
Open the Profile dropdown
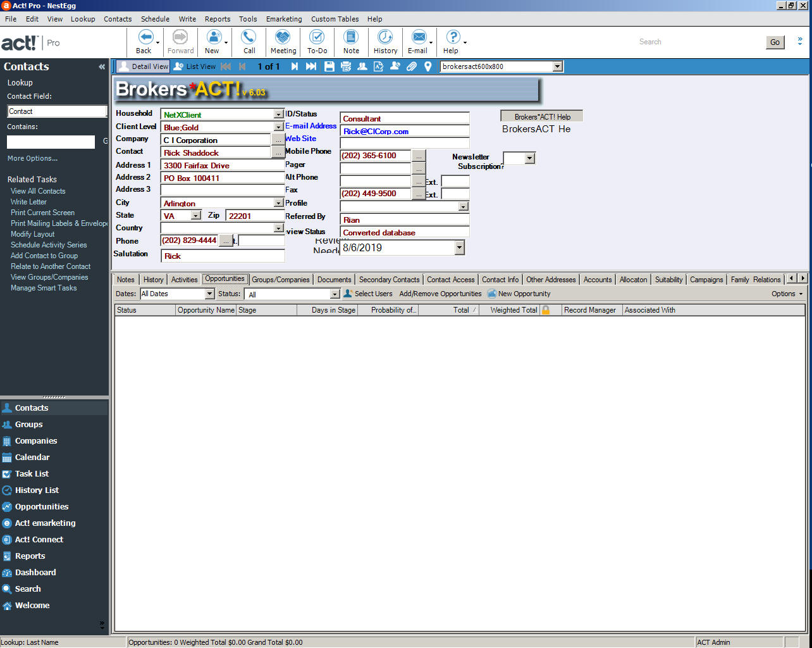click(x=464, y=206)
